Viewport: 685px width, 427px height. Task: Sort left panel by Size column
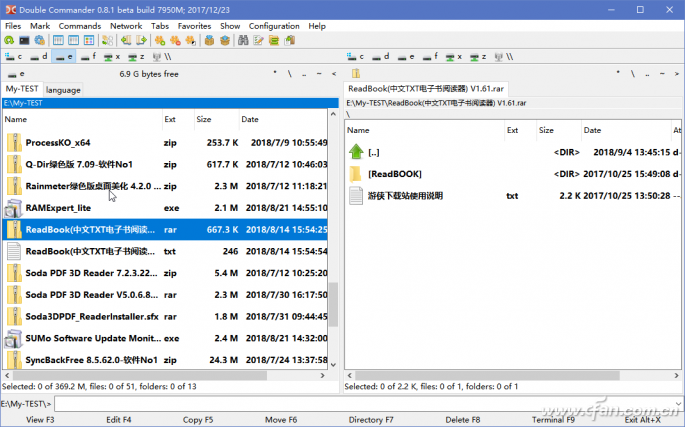216,119
